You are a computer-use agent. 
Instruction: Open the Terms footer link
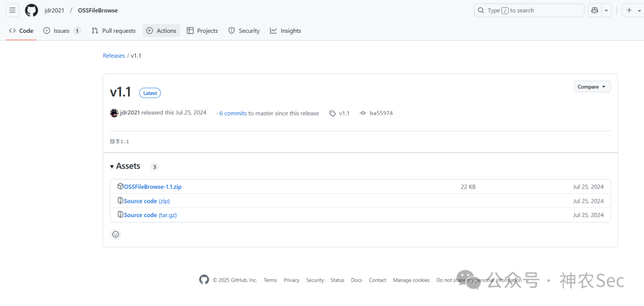pos(270,280)
